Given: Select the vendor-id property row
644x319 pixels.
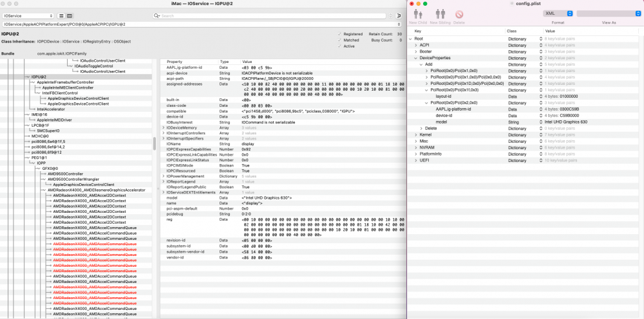Looking at the screenshot, I should coord(282,257).
